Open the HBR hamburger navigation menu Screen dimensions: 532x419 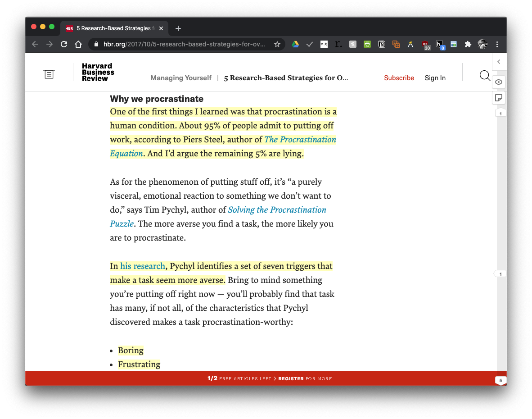[x=49, y=74]
